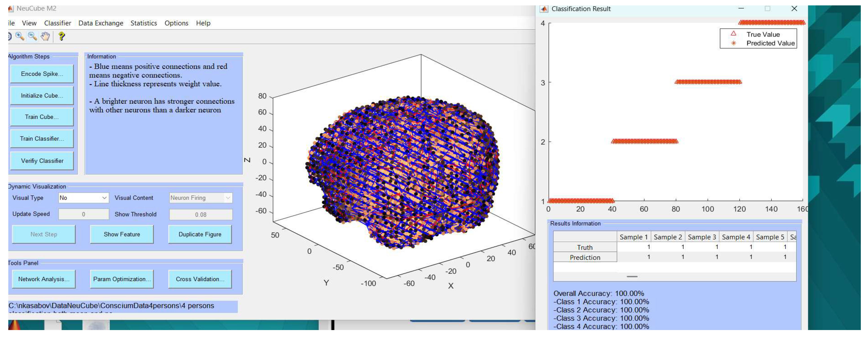Launch Cross Validation from Tools Panel
The image size is (868, 337).
pyautogui.click(x=200, y=279)
